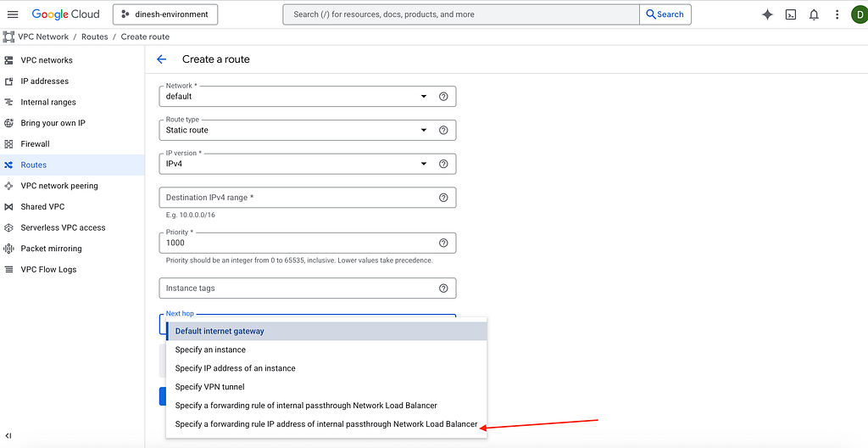This screenshot has width=868, height=448.
Task: Open Bring your own IP page
Action: 53,123
